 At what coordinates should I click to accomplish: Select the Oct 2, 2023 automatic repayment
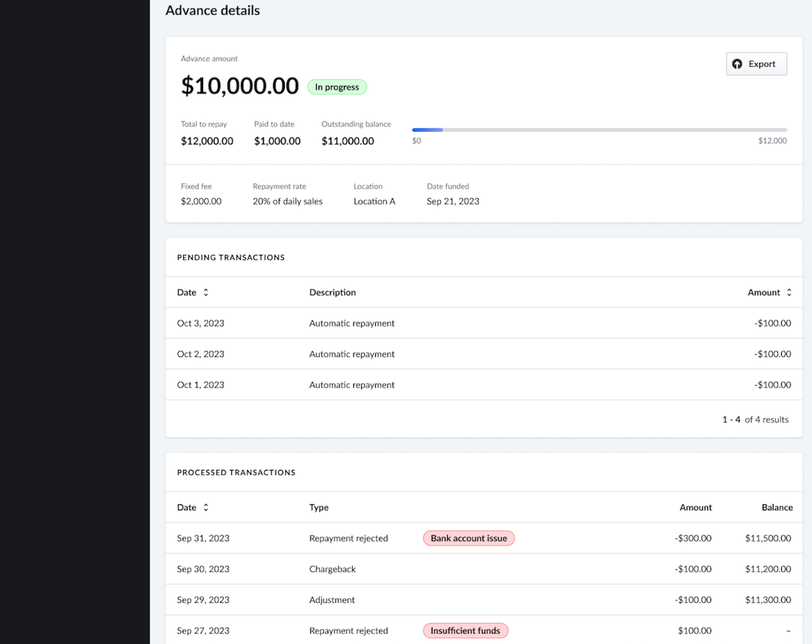coord(351,354)
